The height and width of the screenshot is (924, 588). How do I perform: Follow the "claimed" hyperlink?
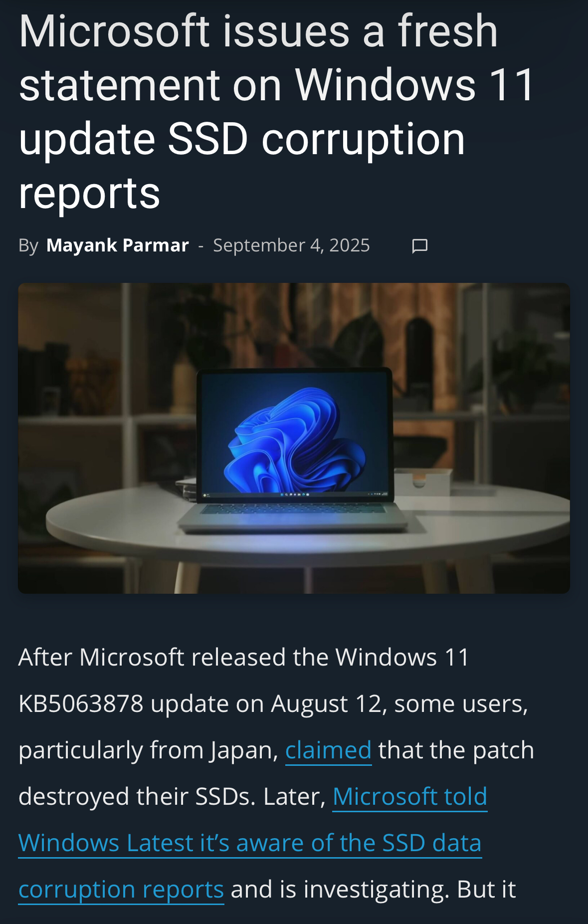[x=328, y=750]
